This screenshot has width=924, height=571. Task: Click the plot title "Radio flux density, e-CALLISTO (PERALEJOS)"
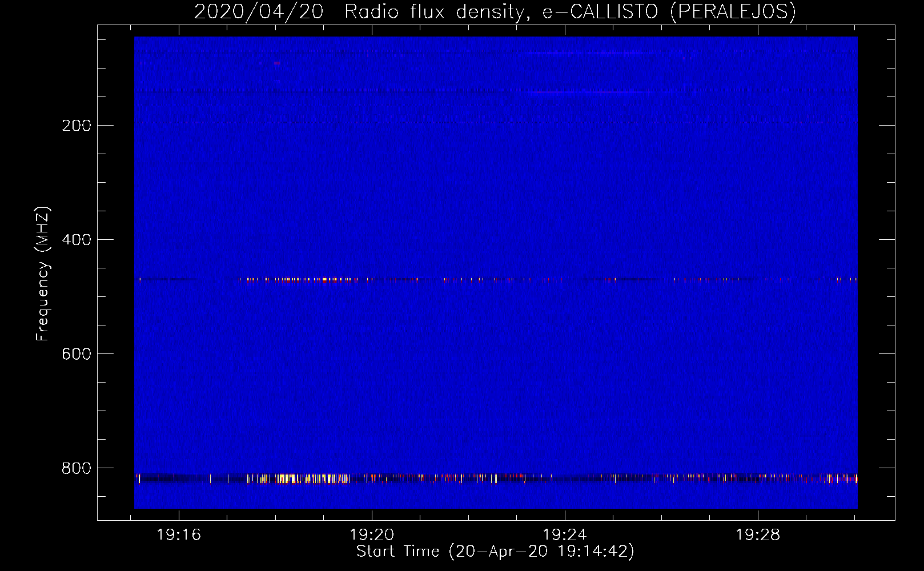pyautogui.click(x=570, y=12)
